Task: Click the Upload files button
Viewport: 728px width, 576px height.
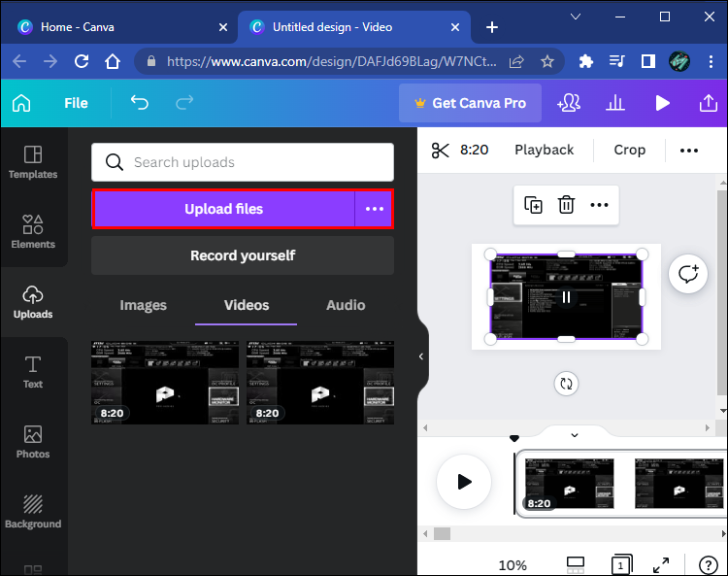Action: coord(223,209)
